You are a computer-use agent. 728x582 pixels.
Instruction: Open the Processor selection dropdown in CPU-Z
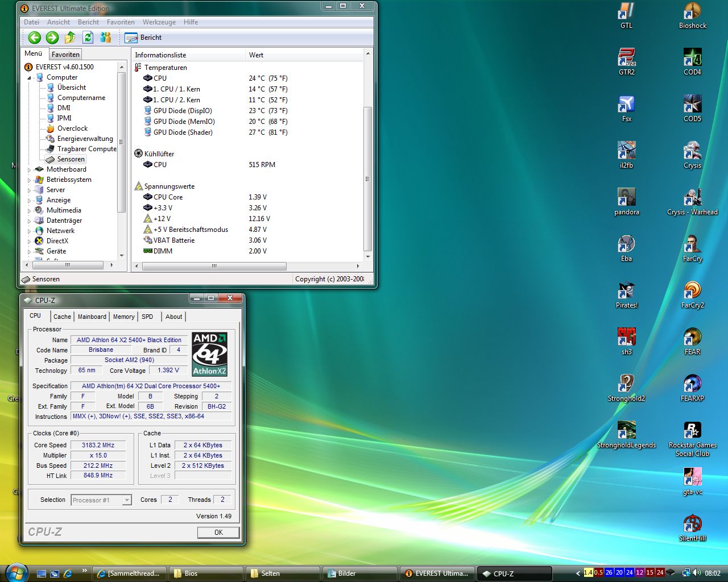tap(127, 500)
